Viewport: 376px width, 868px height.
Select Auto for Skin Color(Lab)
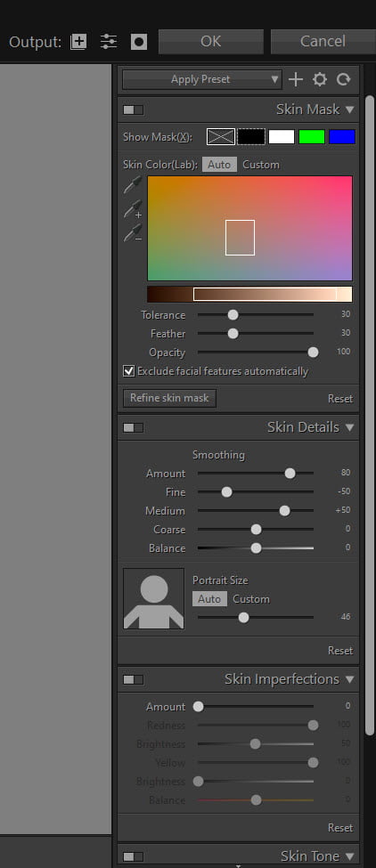point(219,165)
